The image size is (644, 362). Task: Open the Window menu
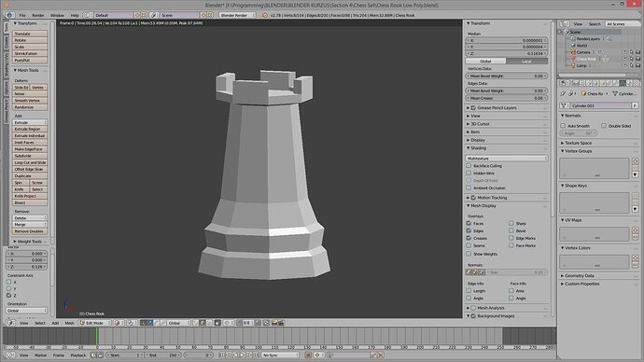[x=57, y=15]
